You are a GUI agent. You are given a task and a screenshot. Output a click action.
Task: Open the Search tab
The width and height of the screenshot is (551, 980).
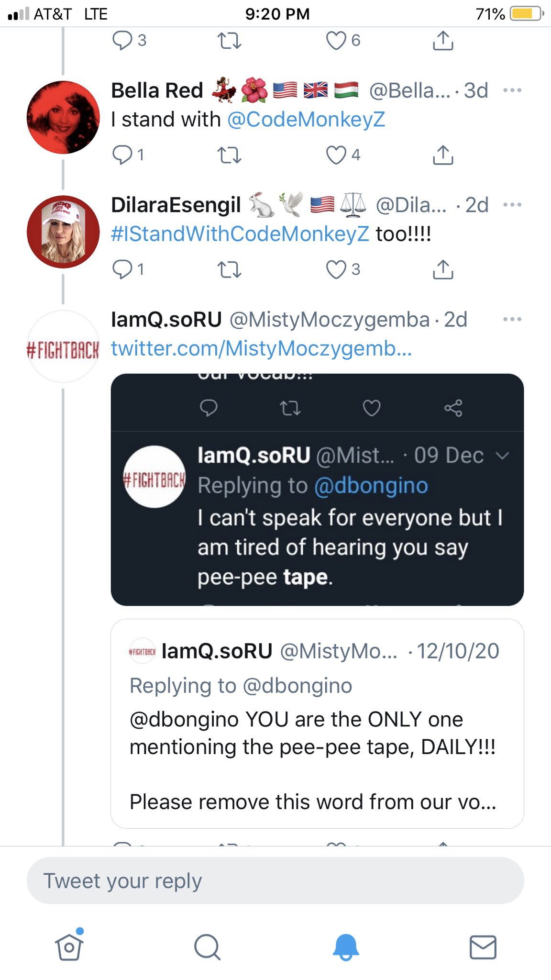coord(207,947)
